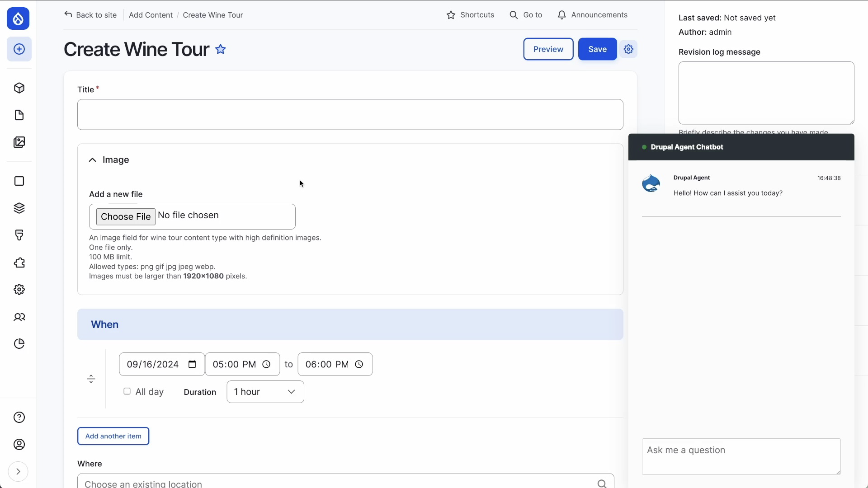Select the Extend puzzle-piece icon
Image resolution: width=868 pixels, height=488 pixels.
[19, 263]
